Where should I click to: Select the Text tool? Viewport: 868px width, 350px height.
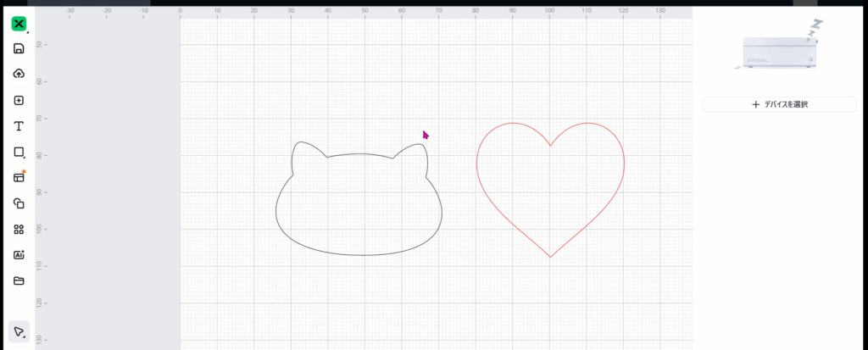[19, 126]
